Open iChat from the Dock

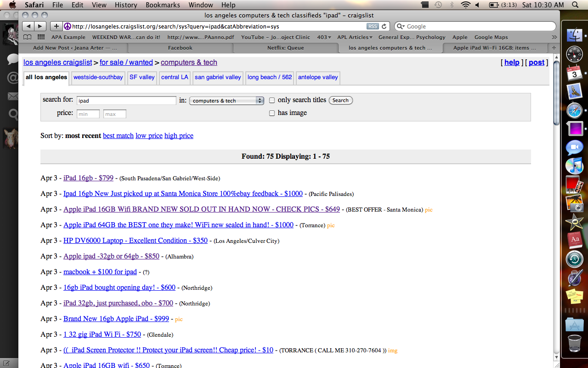[x=574, y=148]
